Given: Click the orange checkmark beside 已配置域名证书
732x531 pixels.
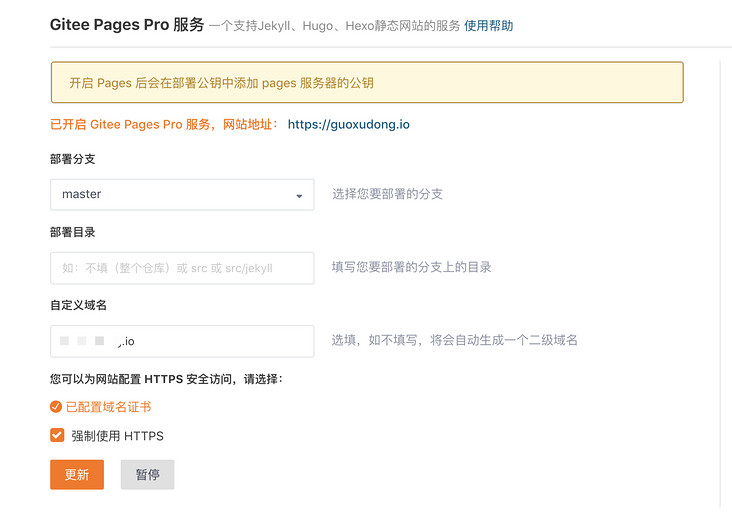Looking at the screenshot, I should [x=56, y=407].
